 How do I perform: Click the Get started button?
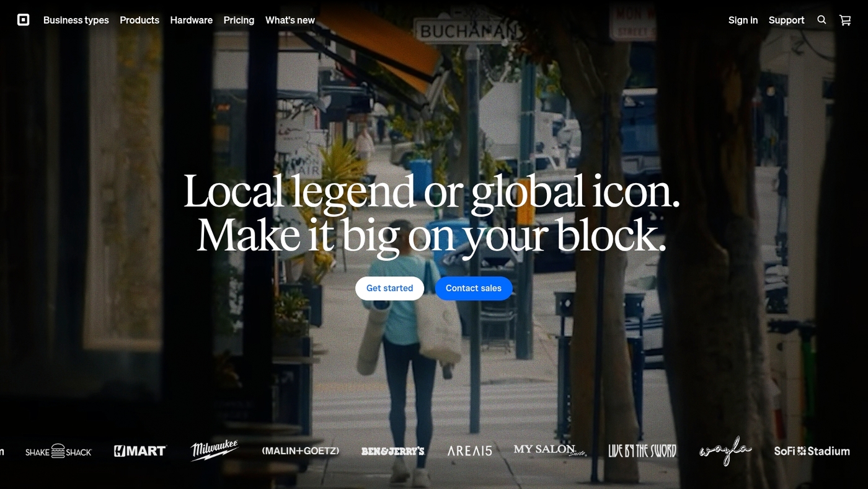tap(389, 288)
